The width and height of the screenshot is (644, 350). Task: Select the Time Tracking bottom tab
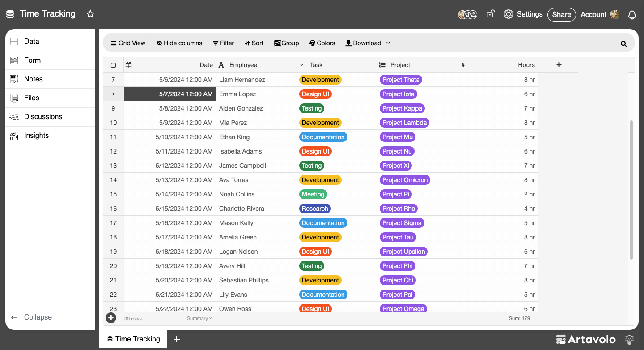(x=133, y=339)
